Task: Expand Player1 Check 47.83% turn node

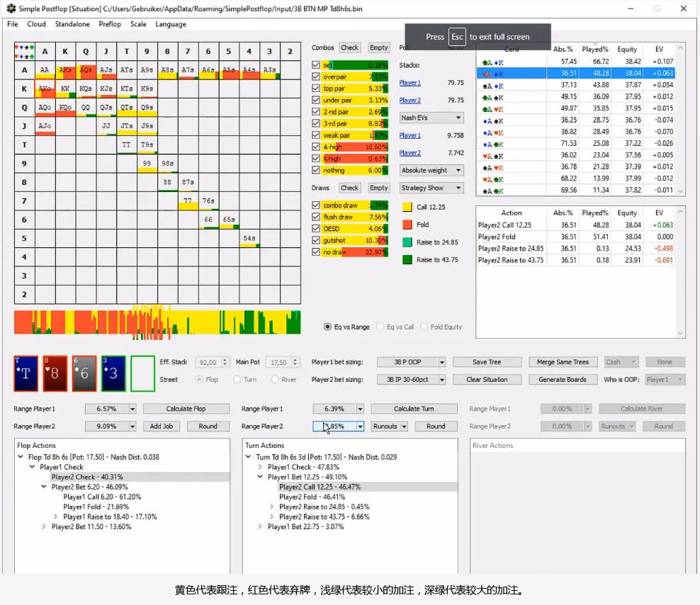Action: point(260,468)
